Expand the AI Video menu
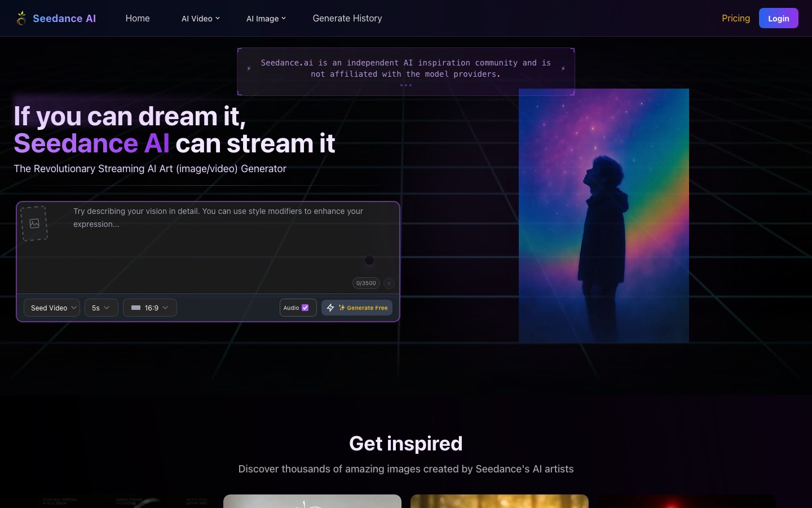 [x=200, y=19]
